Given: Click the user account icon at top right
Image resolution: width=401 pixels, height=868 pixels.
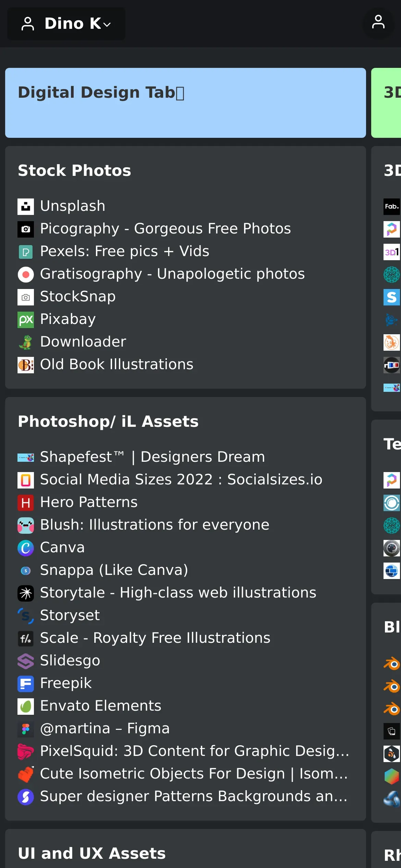Looking at the screenshot, I should tap(378, 23).
